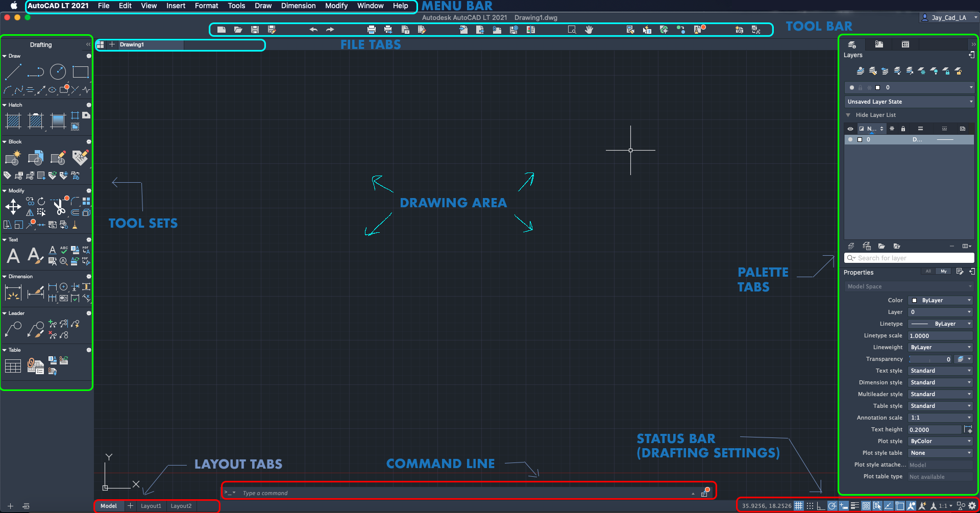Click the Save icon in the toolbar
Screen dimensions: 980x513
coord(255,30)
